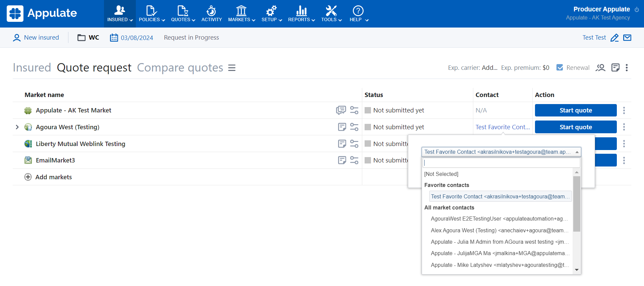The width and height of the screenshot is (644, 286).
Task: Click the contact search input field
Action: click(501, 163)
